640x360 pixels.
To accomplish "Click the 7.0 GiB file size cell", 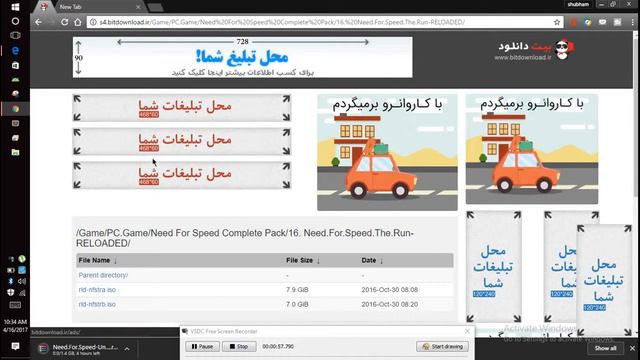I will click(x=297, y=304).
